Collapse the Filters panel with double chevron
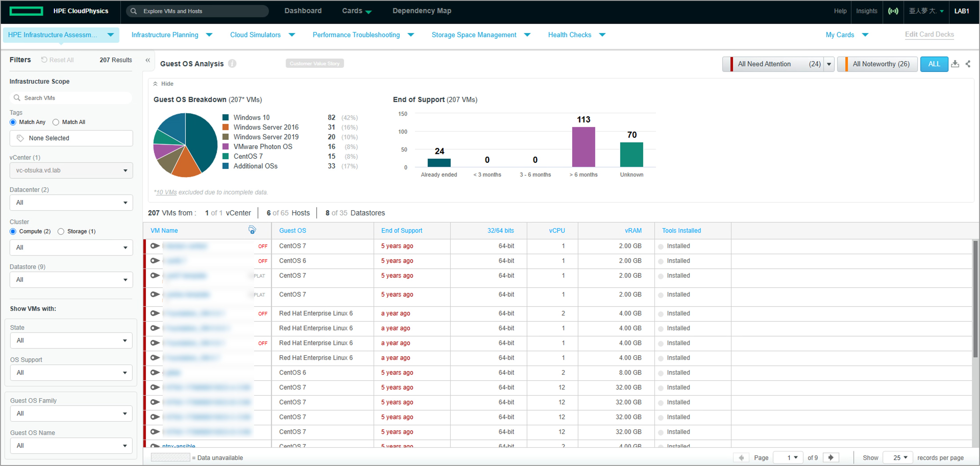Screen dimensions: 980x466 [x=148, y=60]
